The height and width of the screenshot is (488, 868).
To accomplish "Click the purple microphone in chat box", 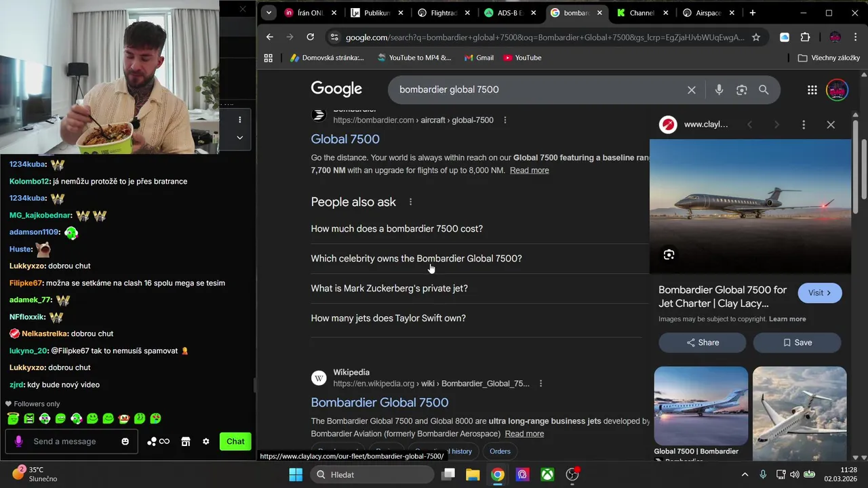I will [x=18, y=441].
